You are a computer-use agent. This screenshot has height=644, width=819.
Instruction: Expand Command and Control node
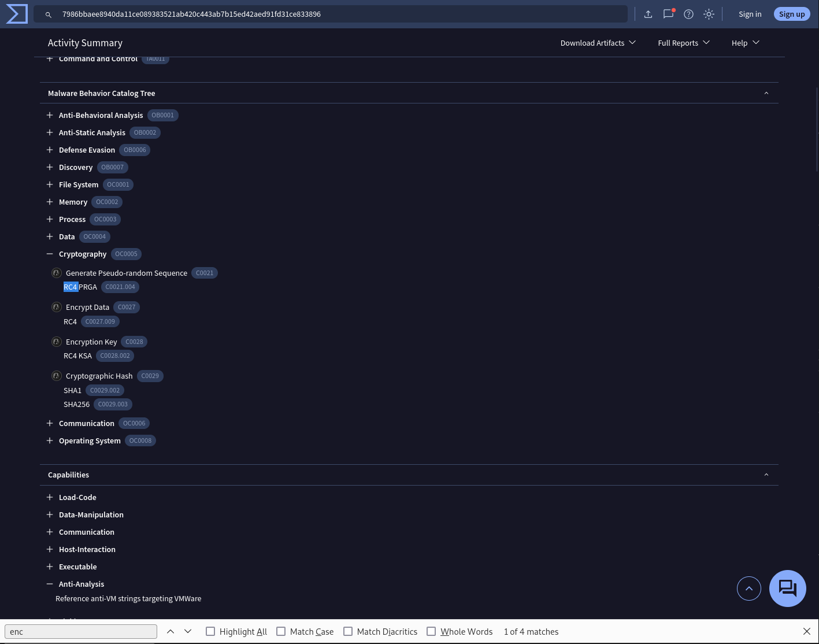50,58
